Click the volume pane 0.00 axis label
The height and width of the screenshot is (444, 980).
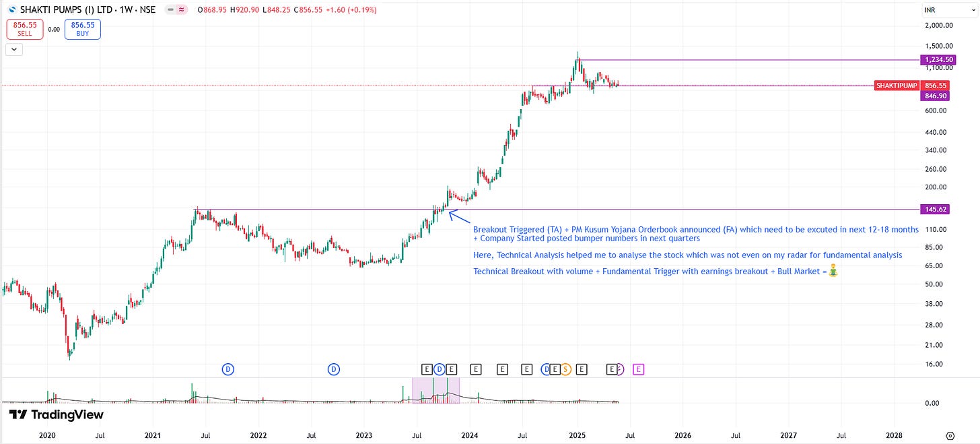[x=934, y=403]
